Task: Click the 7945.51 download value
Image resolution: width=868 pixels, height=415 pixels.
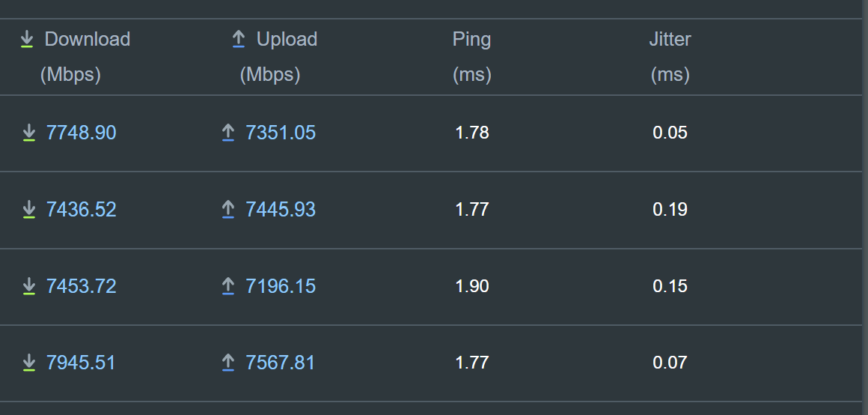Action: pos(82,363)
